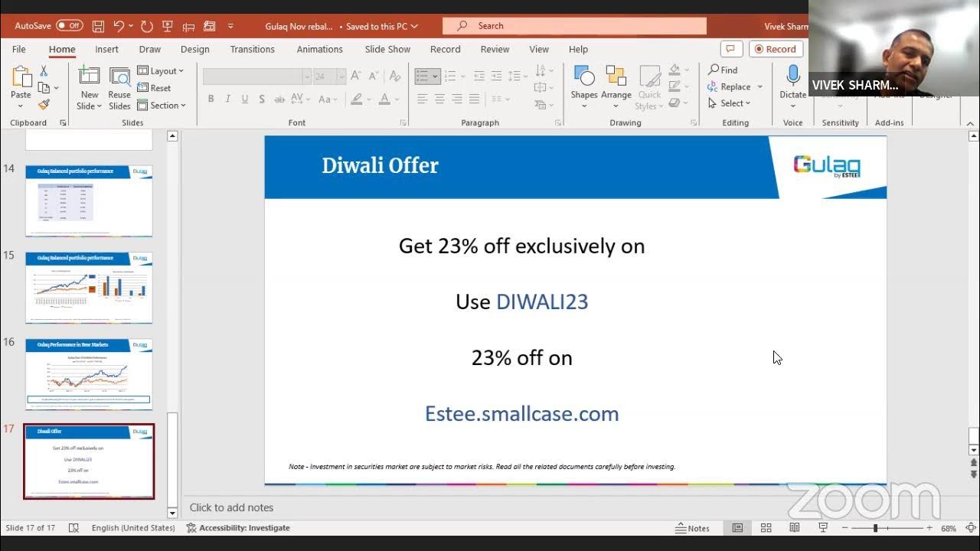Click the text highlight color swatch

click(356, 99)
